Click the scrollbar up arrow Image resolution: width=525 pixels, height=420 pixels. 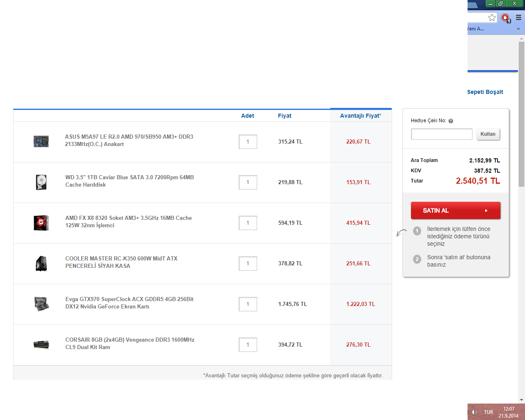(521, 39)
